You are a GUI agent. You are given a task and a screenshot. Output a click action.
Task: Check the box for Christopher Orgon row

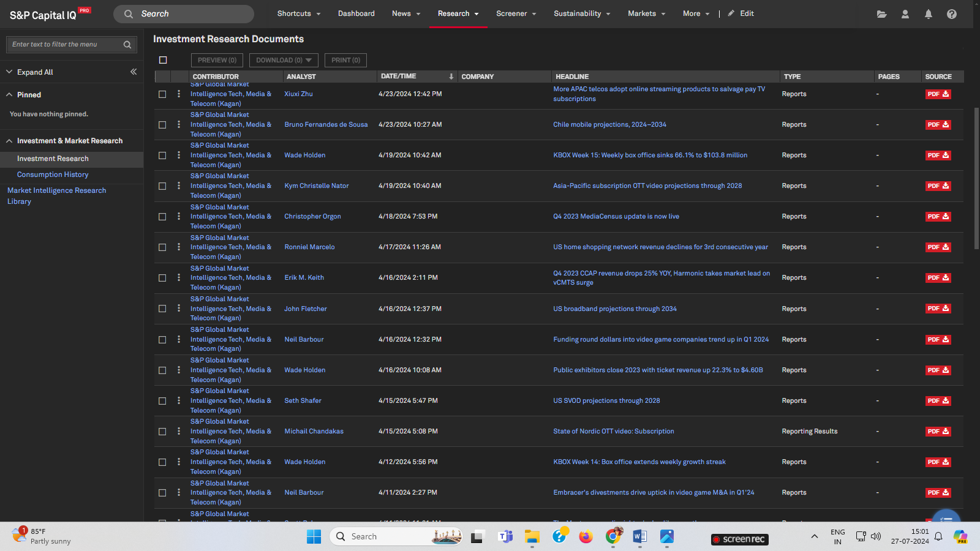click(162, 217)
